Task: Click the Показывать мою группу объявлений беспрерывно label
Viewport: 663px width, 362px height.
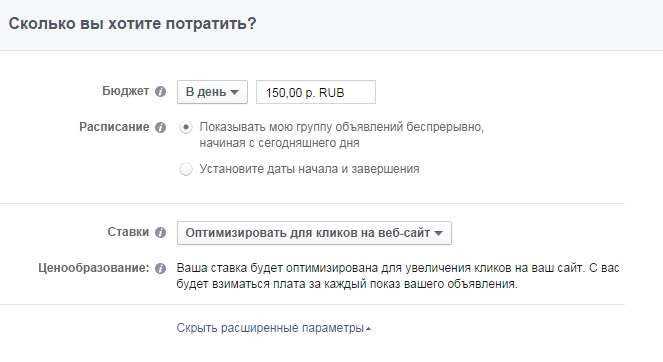Action: pyautogui.click(x=342, y=135)
